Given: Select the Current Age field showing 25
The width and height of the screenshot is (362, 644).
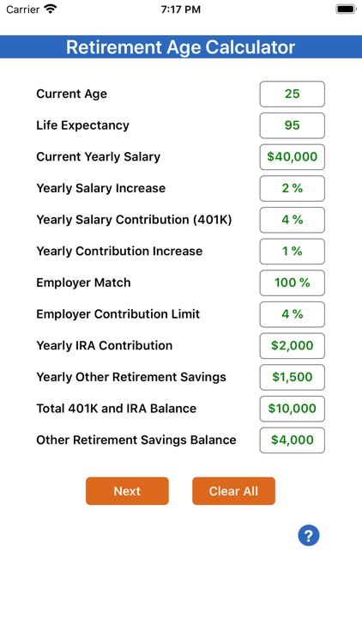Looking at the screenshot, I should pyautogui.click(x=293, y=94).
